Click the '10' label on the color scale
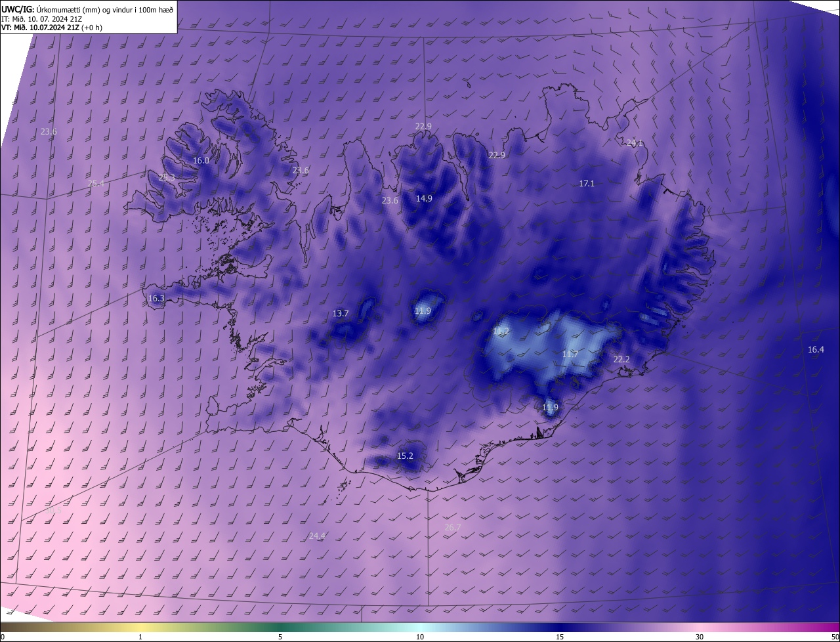This screenshot has height=642, width=840. 420,637
